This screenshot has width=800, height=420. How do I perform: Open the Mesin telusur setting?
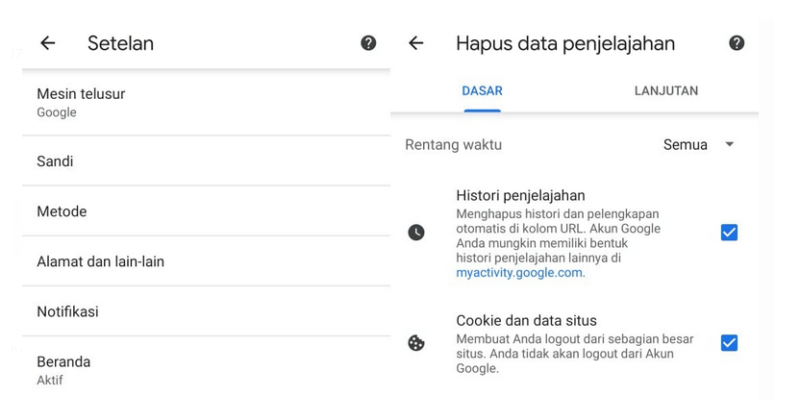(x=206, y=103)
